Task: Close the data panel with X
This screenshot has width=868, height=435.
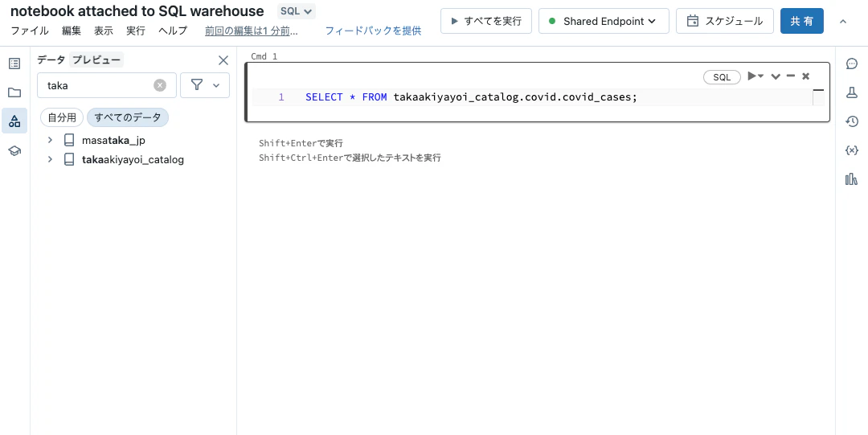Action: click(x=223, y=60)
